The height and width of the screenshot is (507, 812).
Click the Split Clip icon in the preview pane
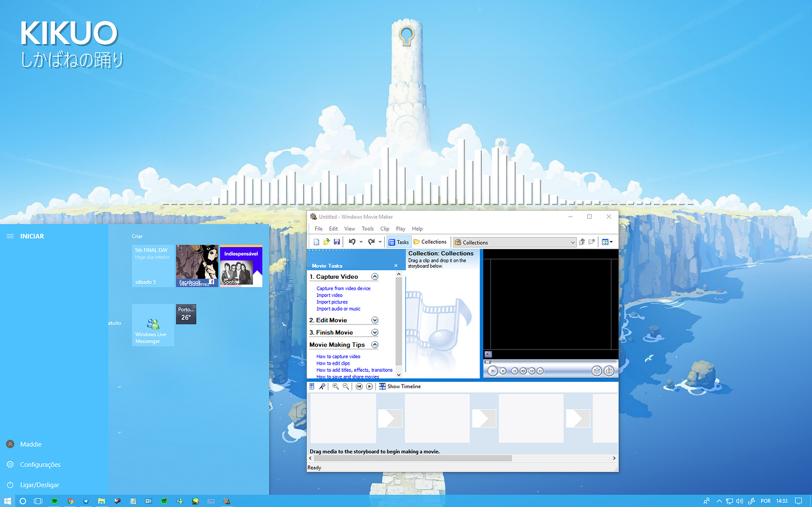(x=598, y=371)
